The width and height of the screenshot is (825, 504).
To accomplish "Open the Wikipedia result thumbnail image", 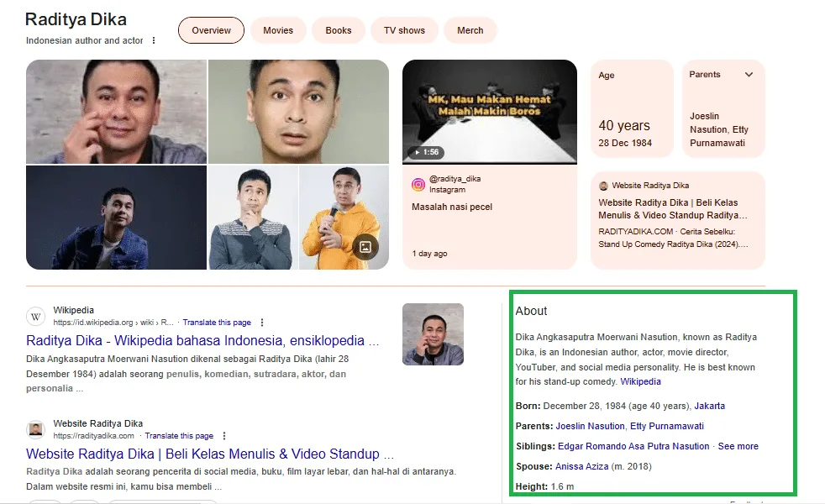I will (x=433, y=334).
